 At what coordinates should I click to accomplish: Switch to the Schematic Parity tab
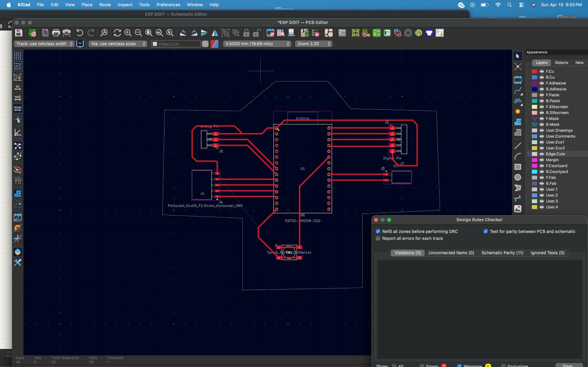tap(502, 253)
